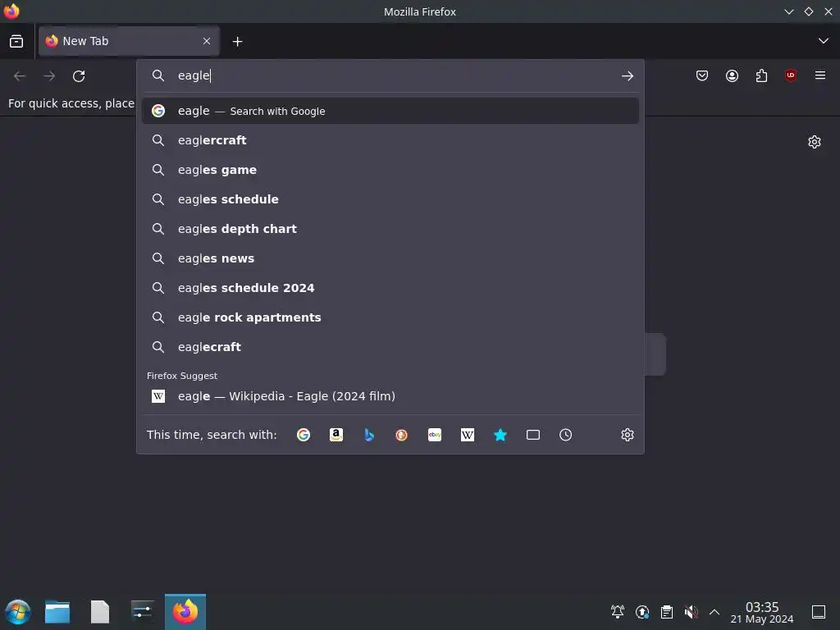
Task: Close the New Tab tab
Action: pos(207,41)
